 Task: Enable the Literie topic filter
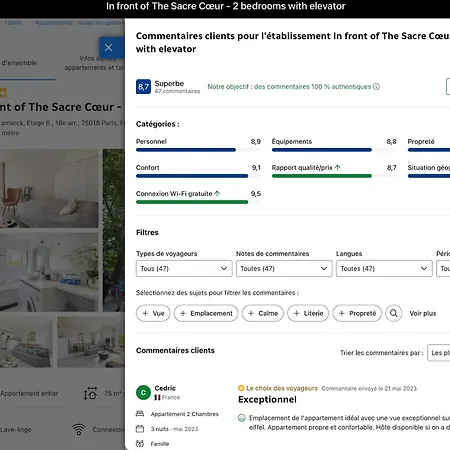coord(308,313)
